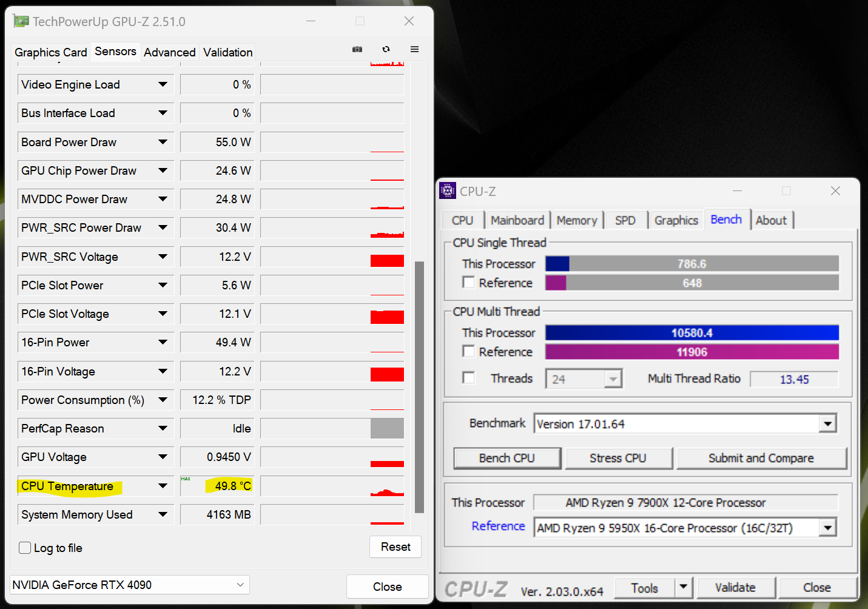Open the Power Consumption (%) dropdown

click(x=163, y=400)
